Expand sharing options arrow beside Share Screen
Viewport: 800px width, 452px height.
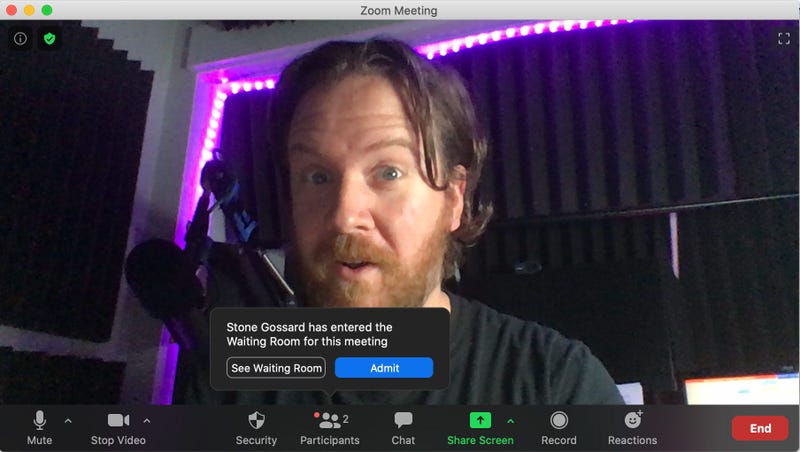tap(510, 420)
